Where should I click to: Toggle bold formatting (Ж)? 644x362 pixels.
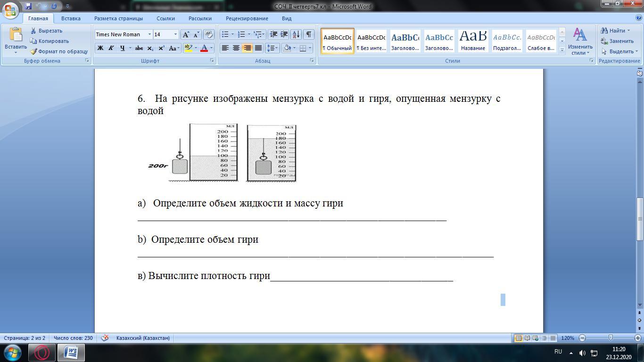pos(100,48)
